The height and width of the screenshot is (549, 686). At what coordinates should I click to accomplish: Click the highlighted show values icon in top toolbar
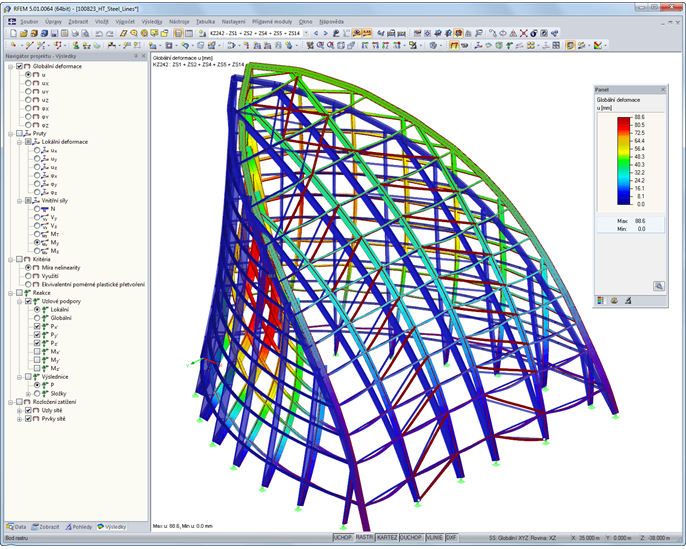367,33
